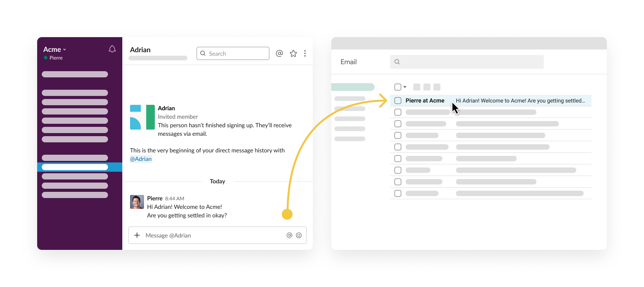Click the Email search bar
Screen dimensions: 644x287
pos(467,62)
